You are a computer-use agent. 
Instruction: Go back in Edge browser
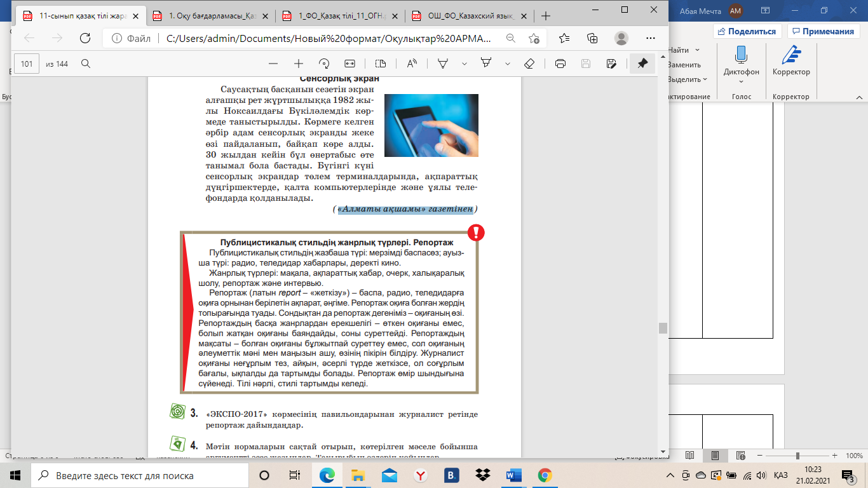tap(29, 38)
